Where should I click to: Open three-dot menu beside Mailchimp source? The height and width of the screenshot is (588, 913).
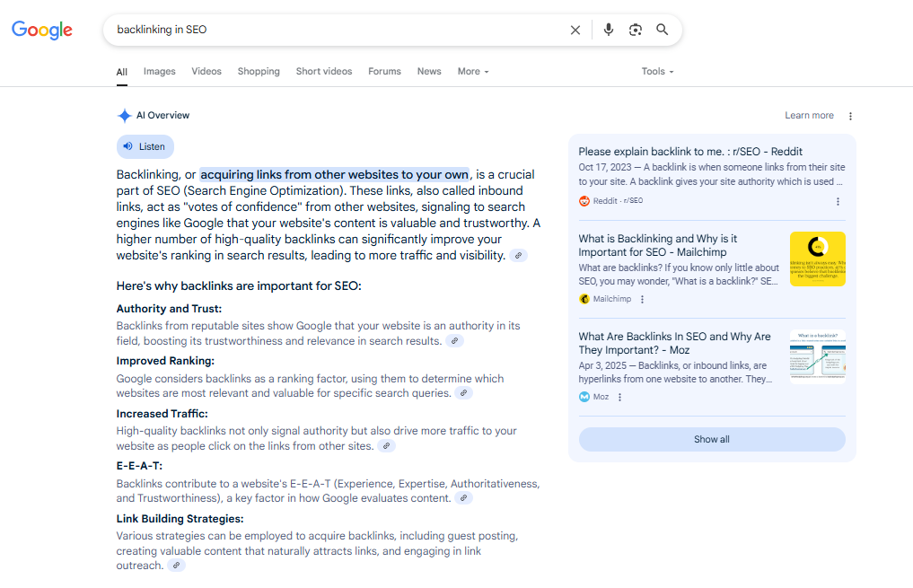point(643,299)
